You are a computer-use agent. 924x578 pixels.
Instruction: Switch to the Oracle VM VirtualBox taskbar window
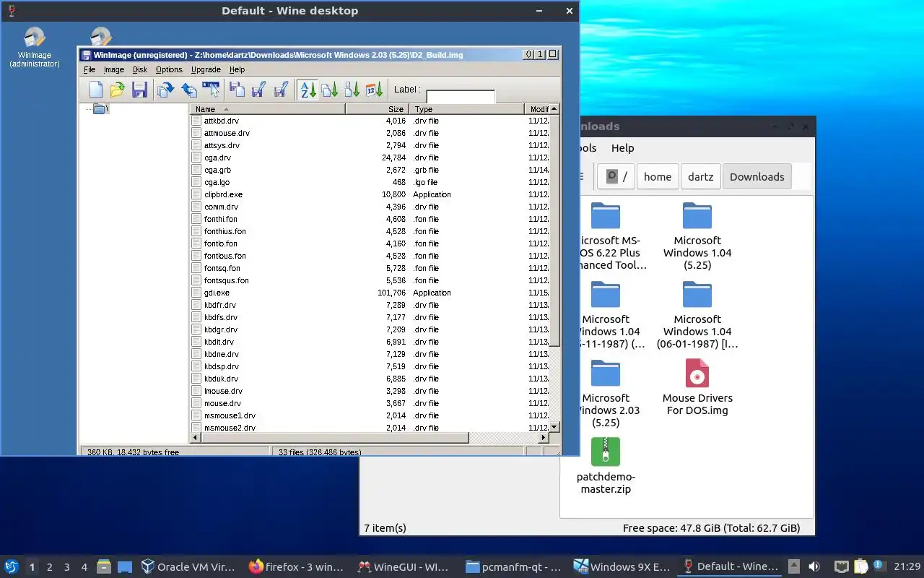[189, 567]
